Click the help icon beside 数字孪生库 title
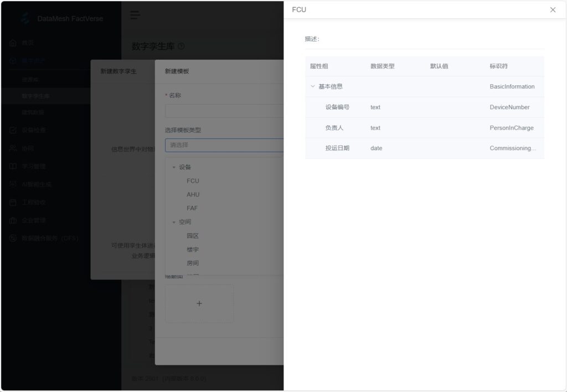The image size is (567, 392). pyautogui.click(x=181, y=47)
